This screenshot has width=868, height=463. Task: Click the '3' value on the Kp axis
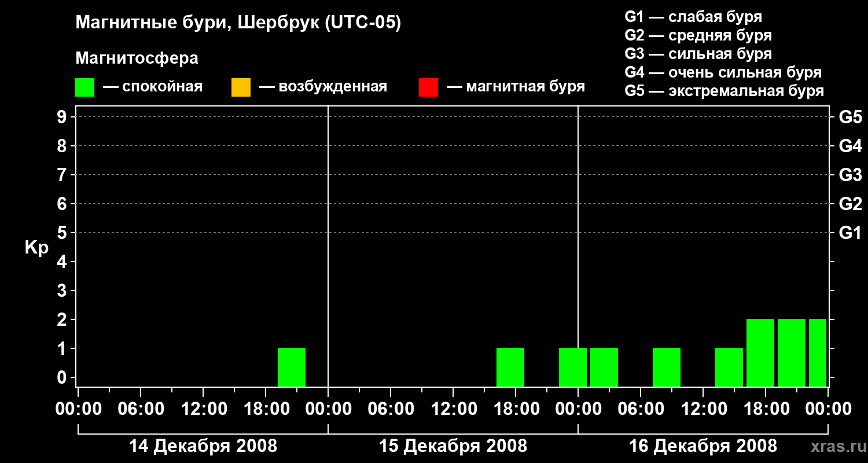[x=63, y=291]
